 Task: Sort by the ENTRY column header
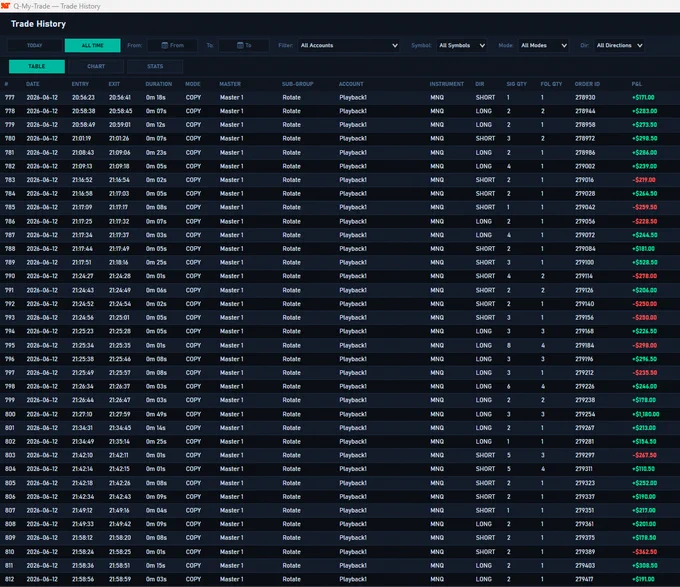tap(80, 84)
